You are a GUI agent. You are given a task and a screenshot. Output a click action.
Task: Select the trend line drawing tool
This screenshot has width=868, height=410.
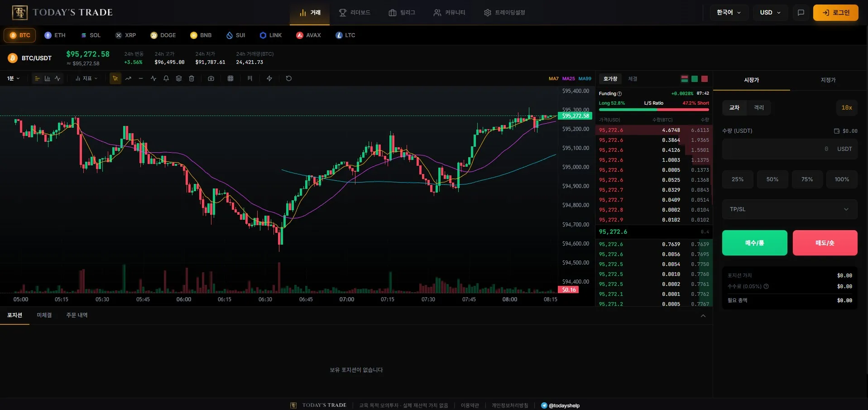click(x=128, y=78)
